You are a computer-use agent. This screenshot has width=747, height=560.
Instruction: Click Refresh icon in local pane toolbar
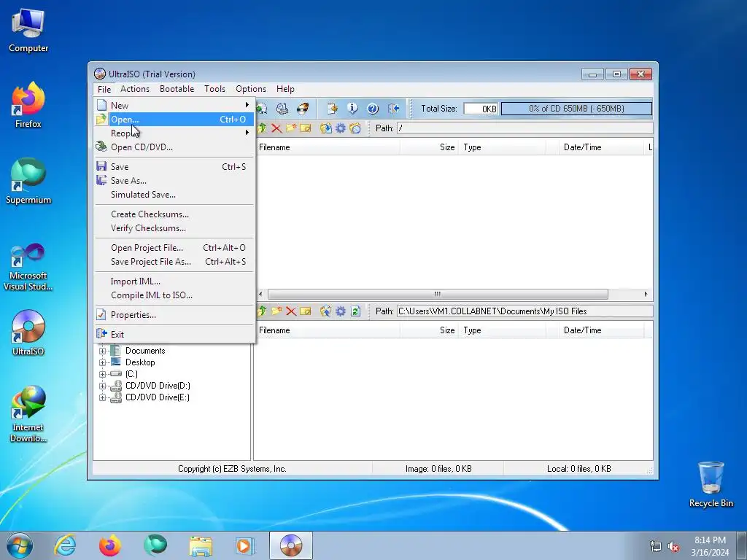(x=355, y=311)
